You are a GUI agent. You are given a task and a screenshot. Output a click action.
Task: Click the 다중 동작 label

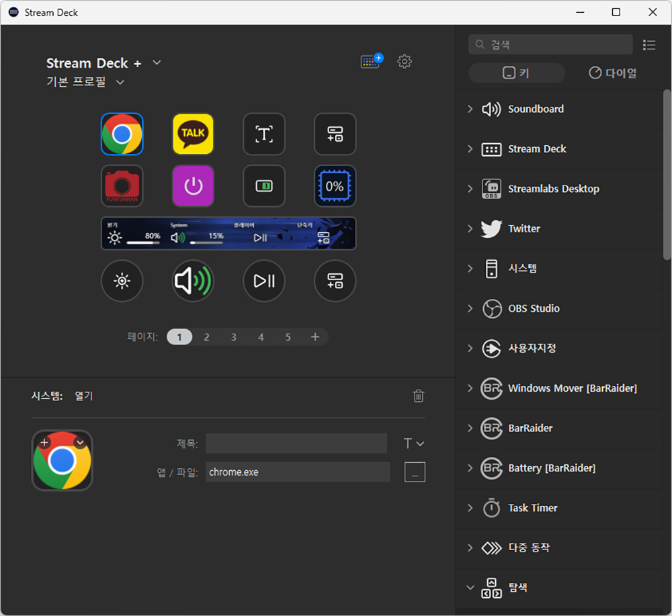point(529,548)
